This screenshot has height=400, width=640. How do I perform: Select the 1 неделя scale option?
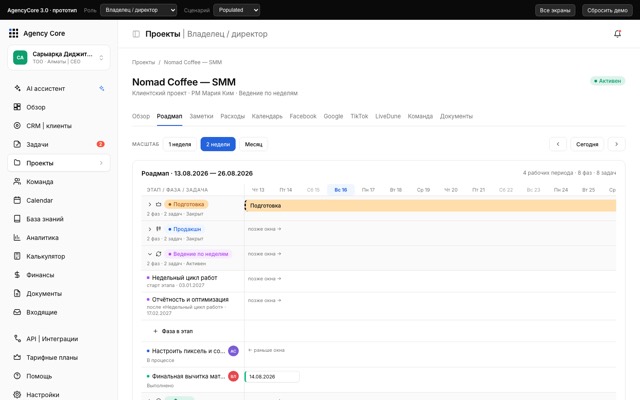(x=180, y=144)
